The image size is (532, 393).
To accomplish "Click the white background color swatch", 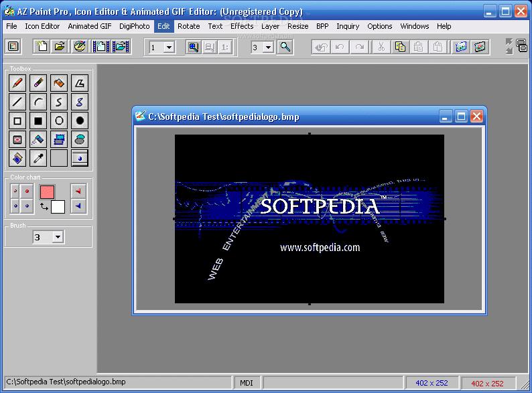I will [x=58, y=206].
